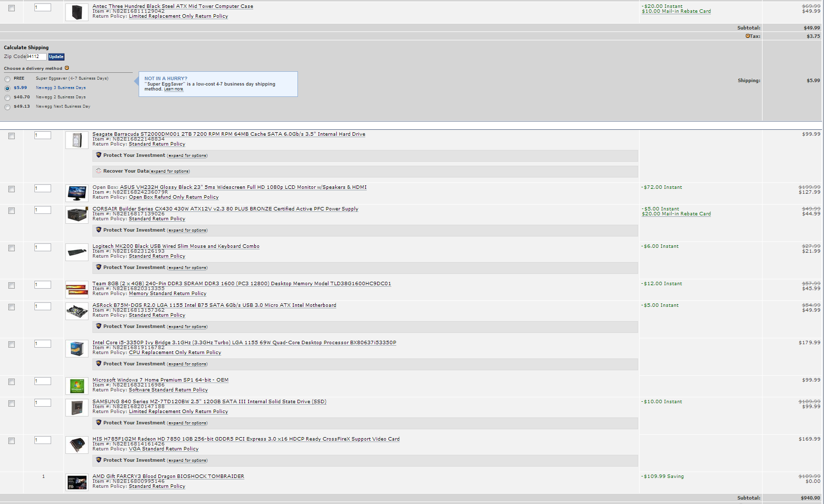Expand CORSAIR Protect Your Investment options

click(187, 230)
